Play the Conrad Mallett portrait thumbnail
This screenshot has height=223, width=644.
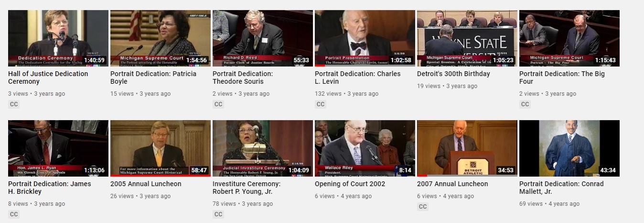click(569, 148)
